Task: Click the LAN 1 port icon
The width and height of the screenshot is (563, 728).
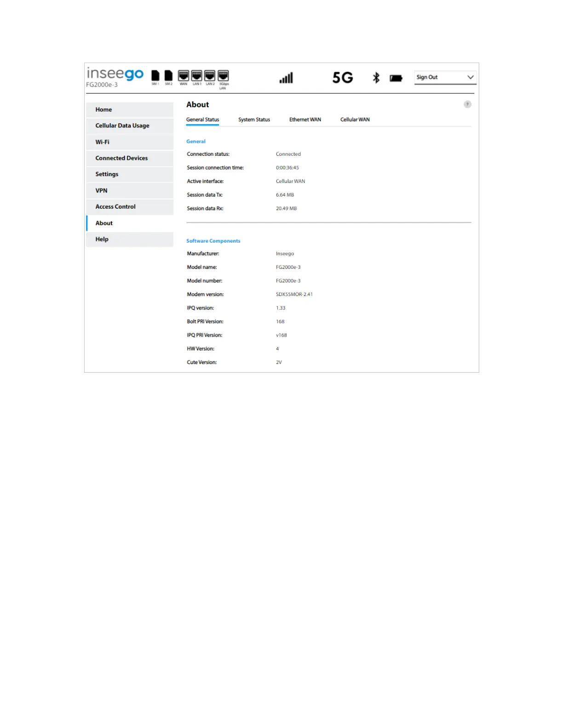Action: 197,76
